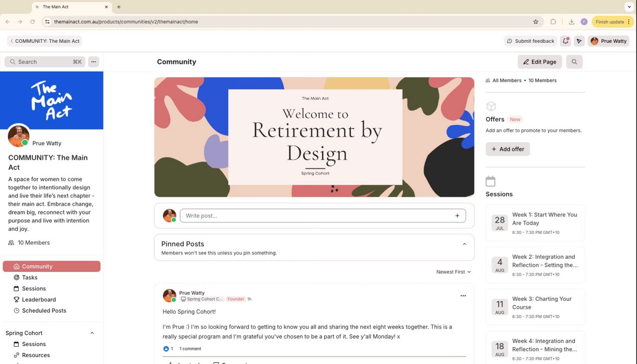The height and width of the screenshot is (364, 637).
Task: Click the cursor arrow icon beside the bell
Action: pyautogui.click(x=579, y=41)
